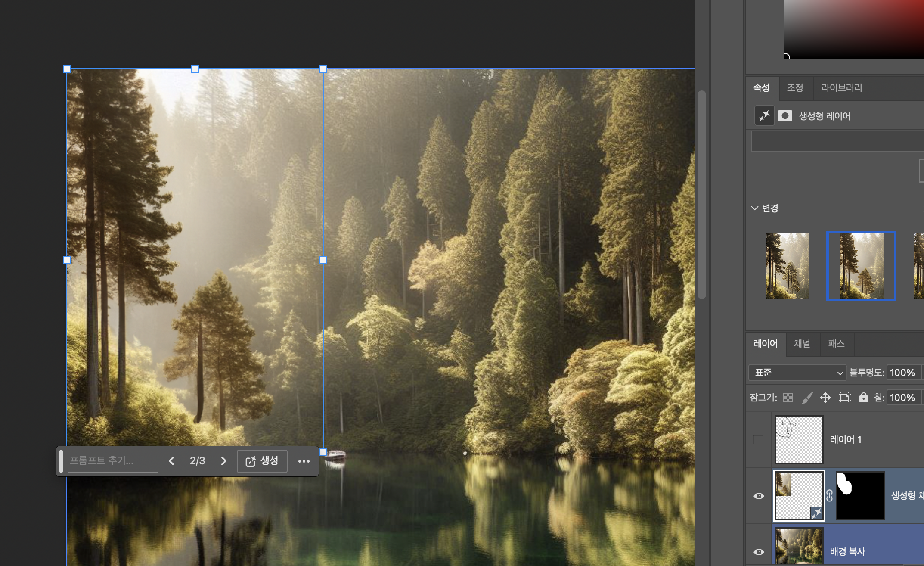Click the lock all padlock icon

[863, 398]
